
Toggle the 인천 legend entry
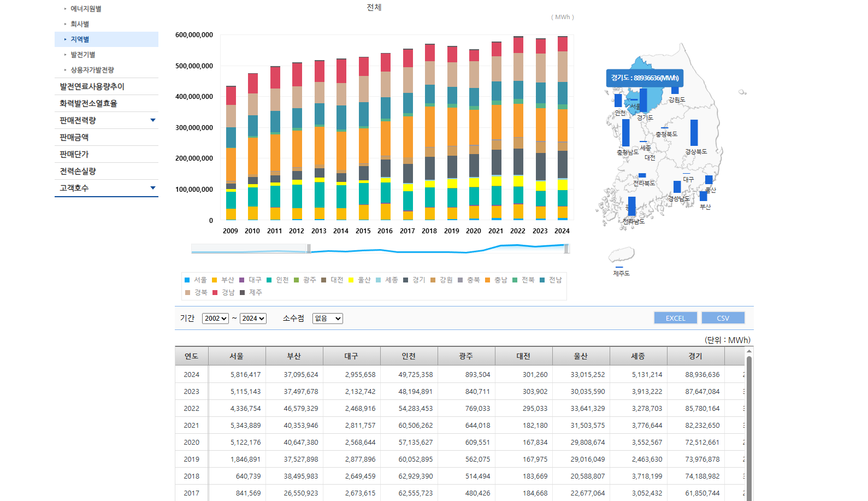pyautogui.click(x=277, y=280)
